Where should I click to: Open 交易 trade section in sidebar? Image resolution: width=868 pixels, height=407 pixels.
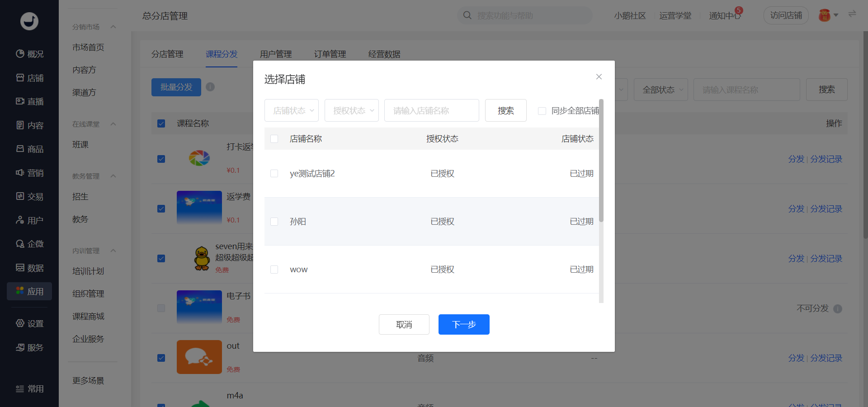tap(29, 196)
